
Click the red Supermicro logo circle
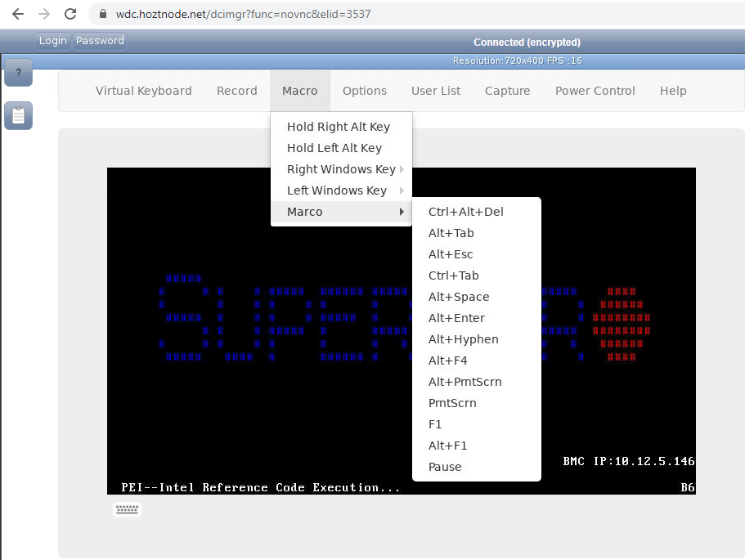[x=622, y=324]
